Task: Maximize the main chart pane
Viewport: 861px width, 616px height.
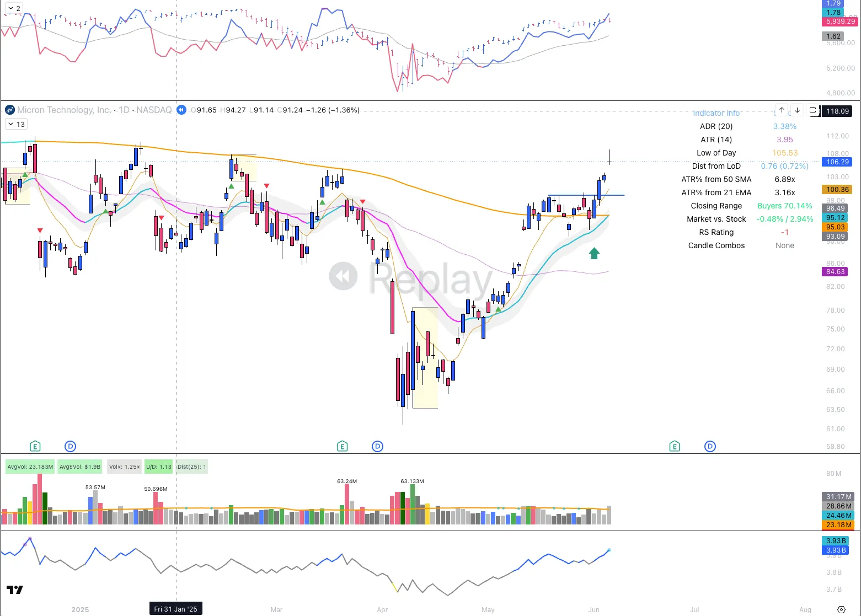Action: point(812,110)
